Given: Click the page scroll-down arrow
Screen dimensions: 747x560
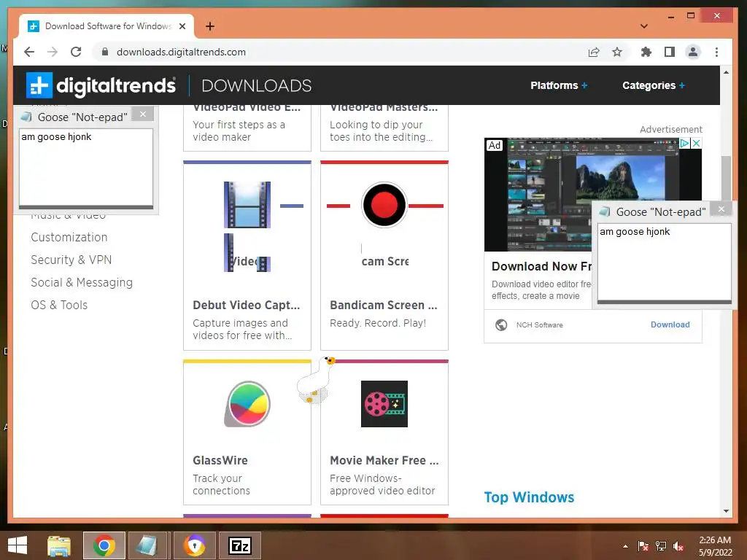Looking at the screenshot, I should click(x=726, y=511).
